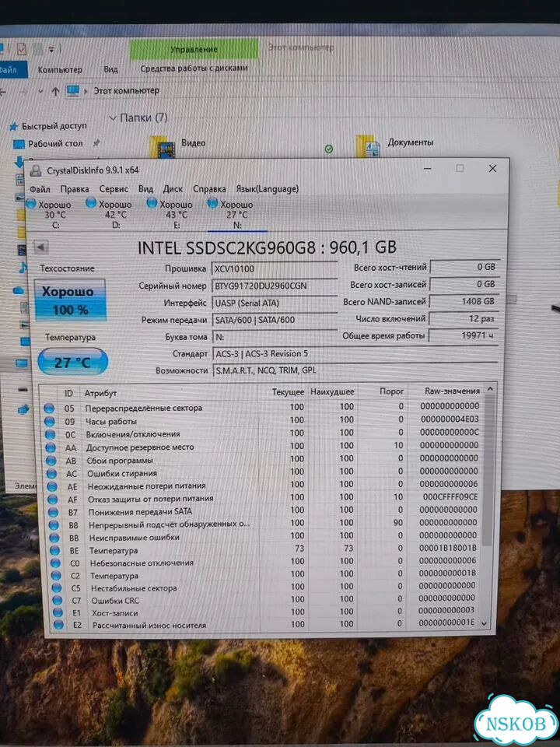Click the Общее время работы value 19971 ч
The height and width of the screenshot is (747, 560).
[464, 335]
